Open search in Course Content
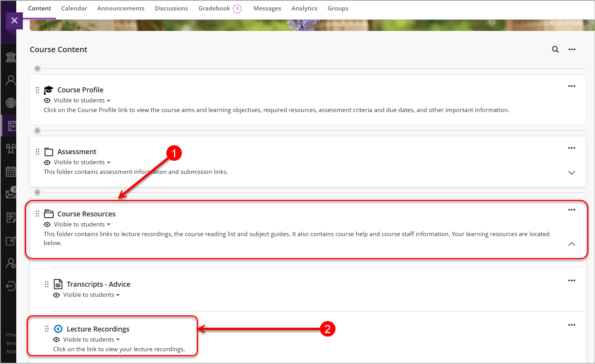Image resolution: width=595 pixels, height=364 pixels. pos(556,49)
